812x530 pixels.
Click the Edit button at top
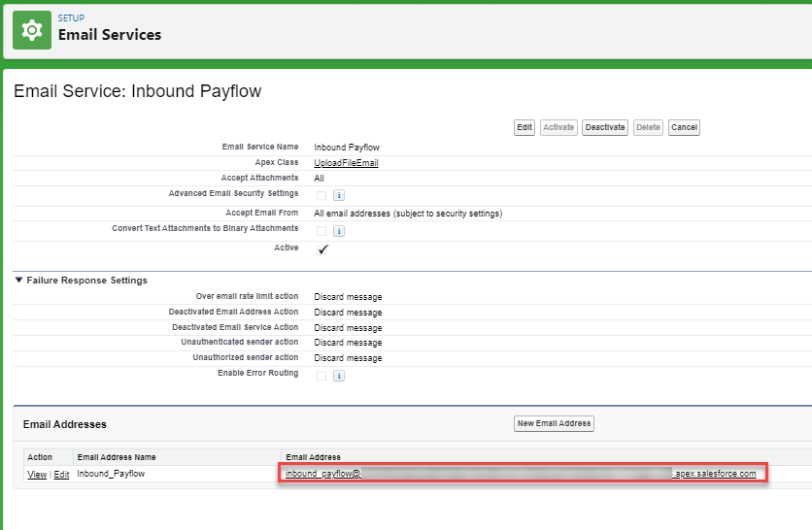coord(524,127)
